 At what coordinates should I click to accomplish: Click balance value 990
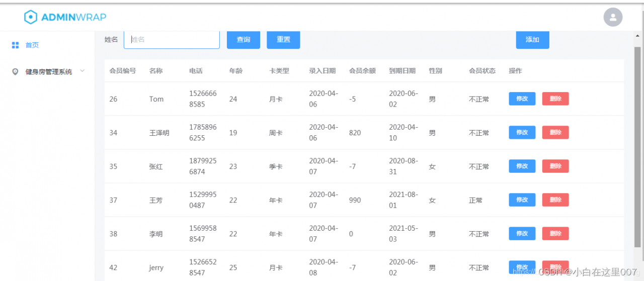coord(355,200)
